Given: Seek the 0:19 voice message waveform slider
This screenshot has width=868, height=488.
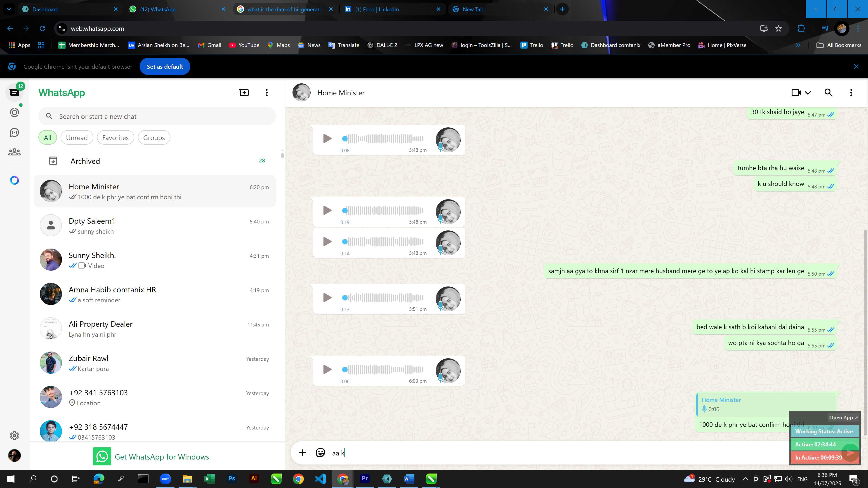Looking at the screenshot, I should tap(383, 211).
